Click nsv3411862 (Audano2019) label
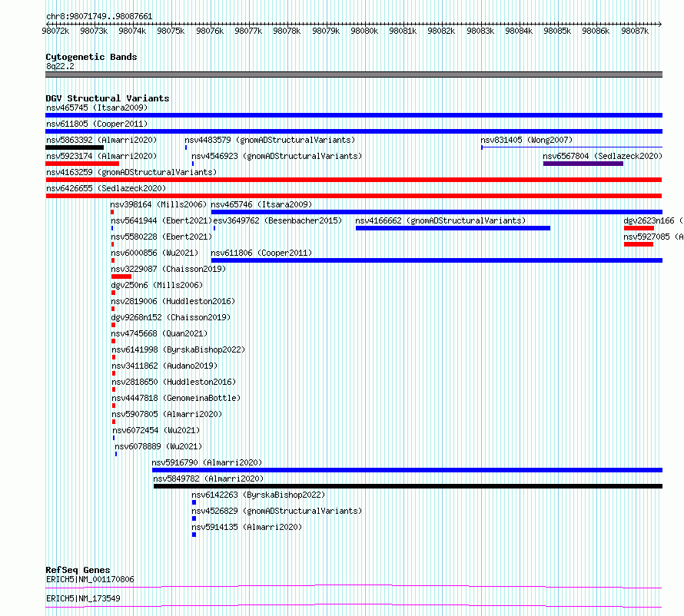Image resolution: width=684 pixels, height=616 pixels. pos(164,366)
